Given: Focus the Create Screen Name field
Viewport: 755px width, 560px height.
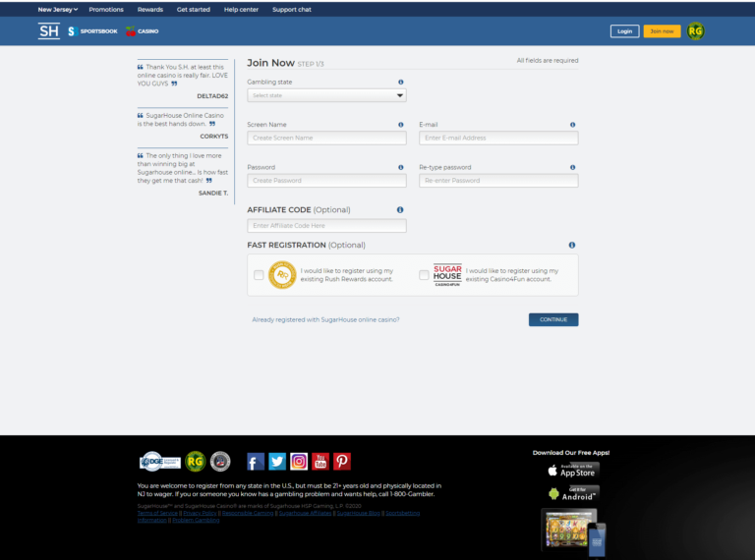Looking at the screenshot, I should (x=326, y=139).
